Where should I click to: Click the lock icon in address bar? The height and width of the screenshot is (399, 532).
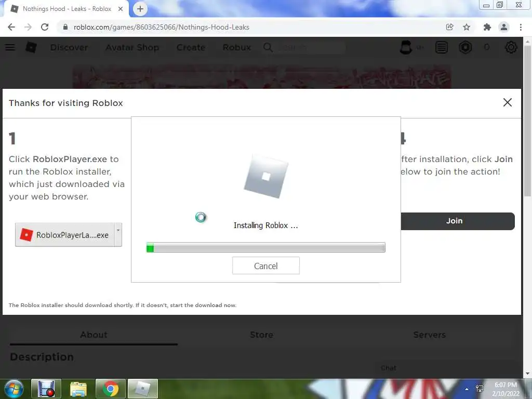pyautogui.click(x=65, y=27)
